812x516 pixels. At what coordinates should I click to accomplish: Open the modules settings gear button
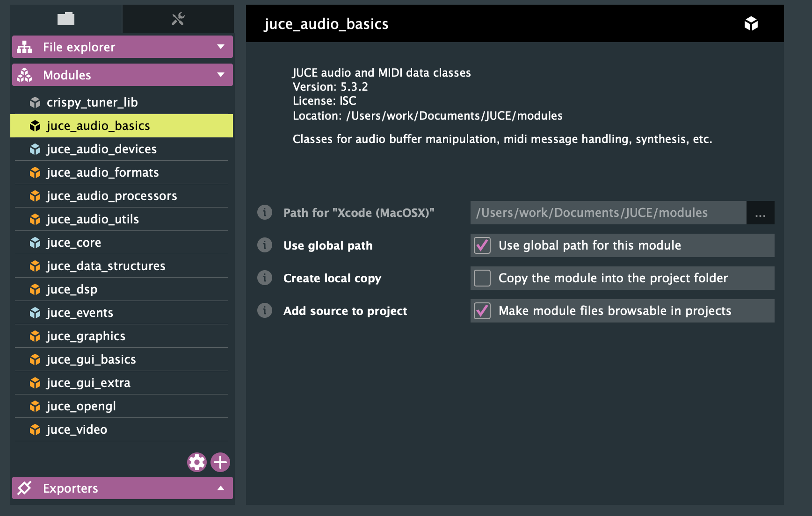tap(197, 462)
